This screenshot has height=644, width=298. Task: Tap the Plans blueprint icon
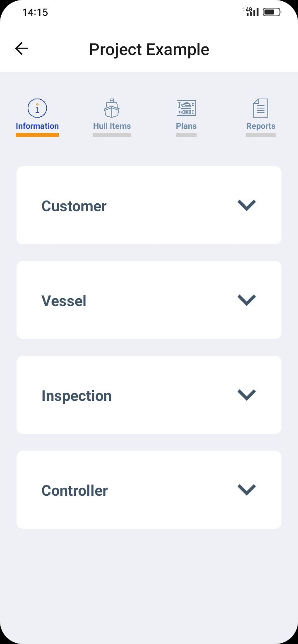(x=186, y=108)
